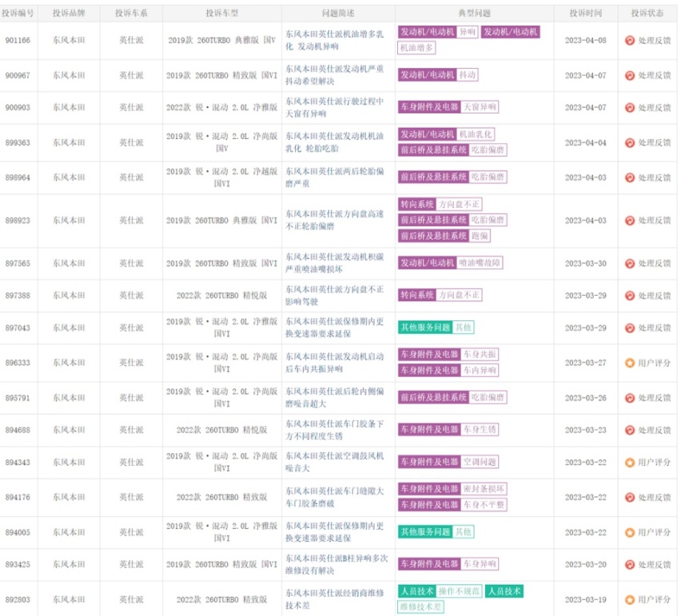Click user rating star icon in row 896333

tap(629, 363)
